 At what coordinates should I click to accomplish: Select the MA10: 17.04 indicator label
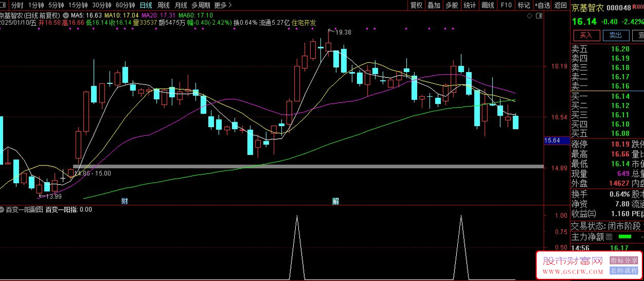tap(121, 16)
